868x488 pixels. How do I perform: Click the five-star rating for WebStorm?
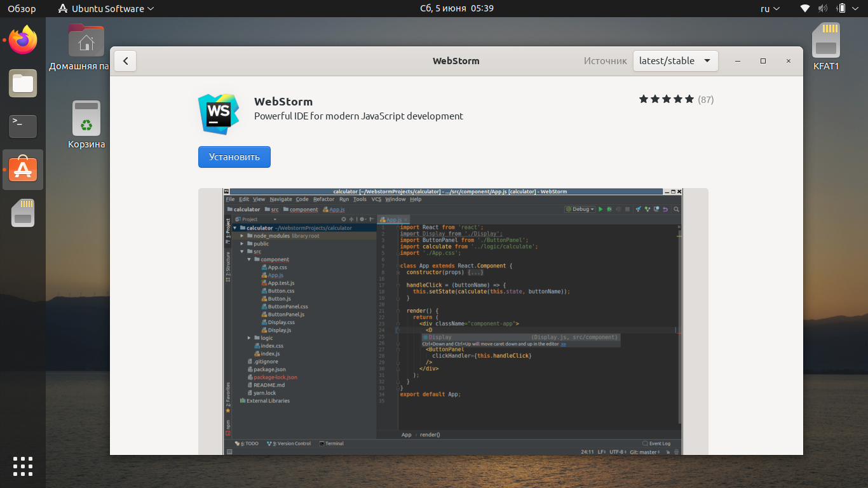(x=666, y=99)
